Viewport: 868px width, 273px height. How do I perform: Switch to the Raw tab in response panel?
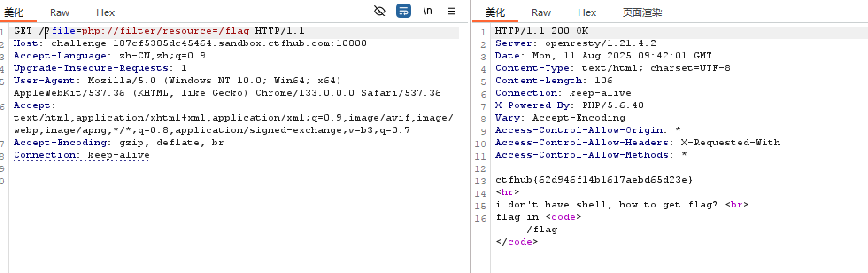tap(541, 12)
